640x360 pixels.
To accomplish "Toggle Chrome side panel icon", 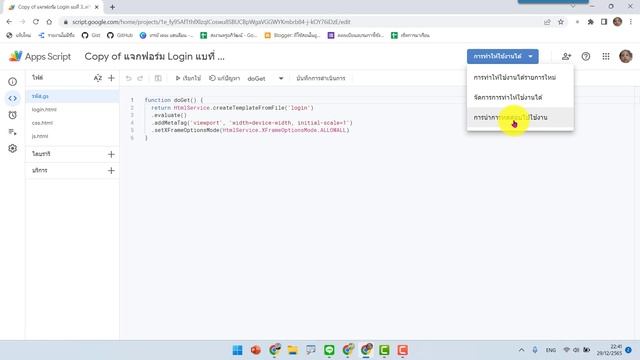I will coord(604,22).
